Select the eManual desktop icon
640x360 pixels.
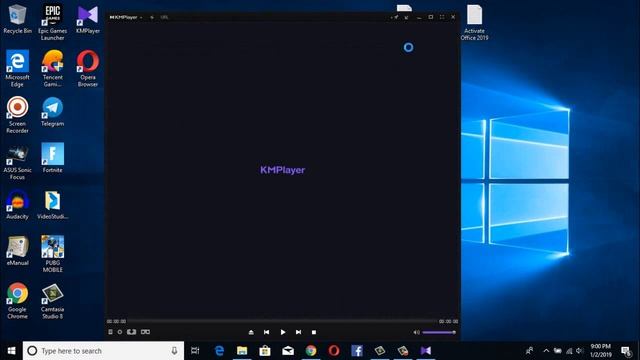[x=17, y=251]
